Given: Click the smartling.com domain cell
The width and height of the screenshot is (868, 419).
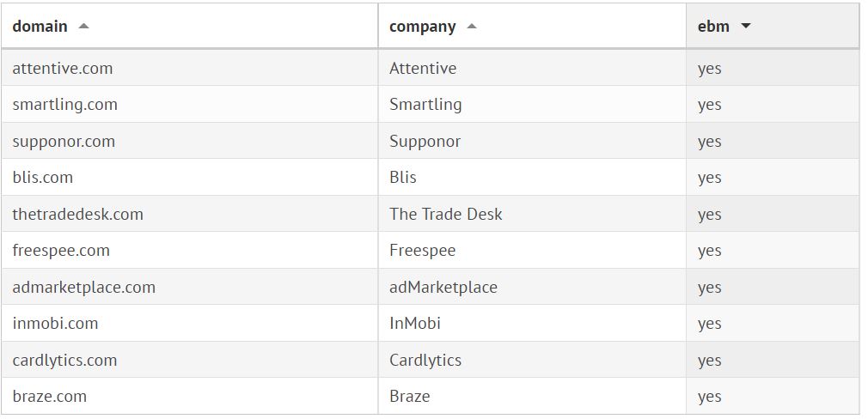Looking at the screenshot, I should point(65,105).
